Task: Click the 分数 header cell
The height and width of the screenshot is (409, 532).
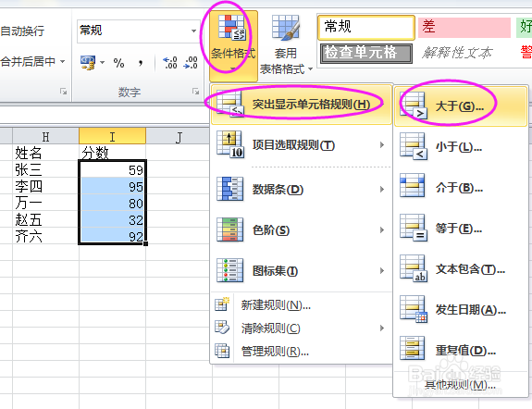Action: click(112, 153)
